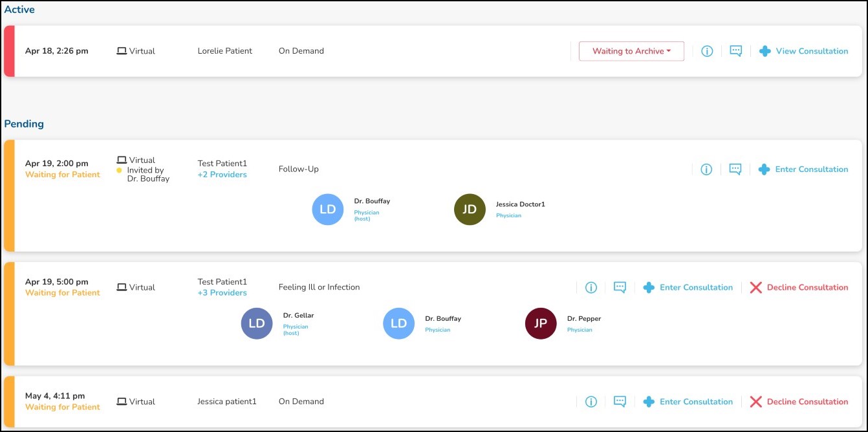Collapse the +3 Providers list

(x=222, y=293)
